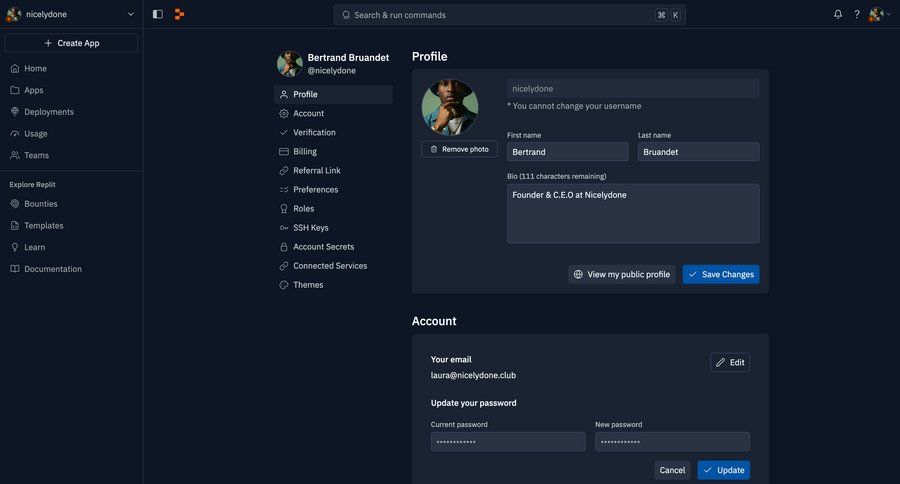This screenshot has height=484, width=900.
Task: Go to Deployments in sidebar
Action: [48, 112]
